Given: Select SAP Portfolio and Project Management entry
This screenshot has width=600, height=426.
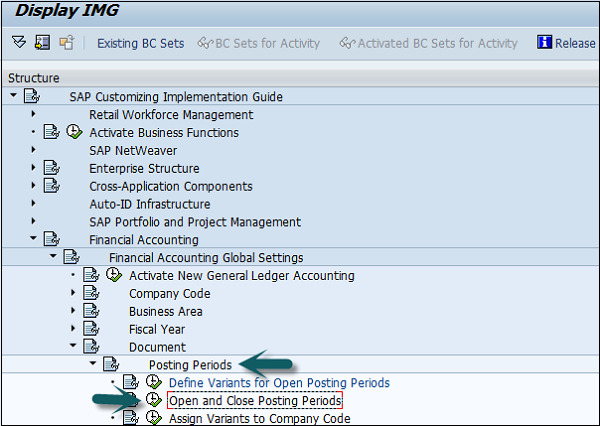Looking at the screenshot, I should click(x=195, y=223).
